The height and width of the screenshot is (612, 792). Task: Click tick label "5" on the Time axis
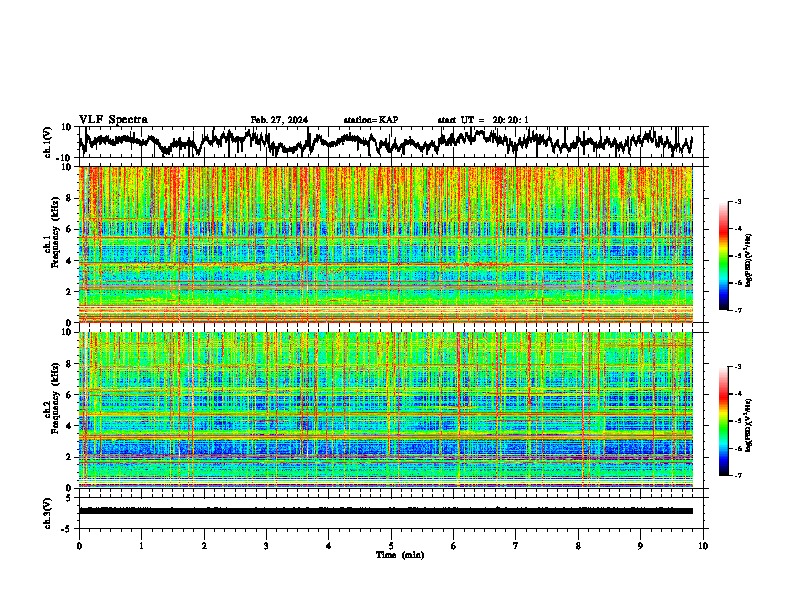pos(391,546)
